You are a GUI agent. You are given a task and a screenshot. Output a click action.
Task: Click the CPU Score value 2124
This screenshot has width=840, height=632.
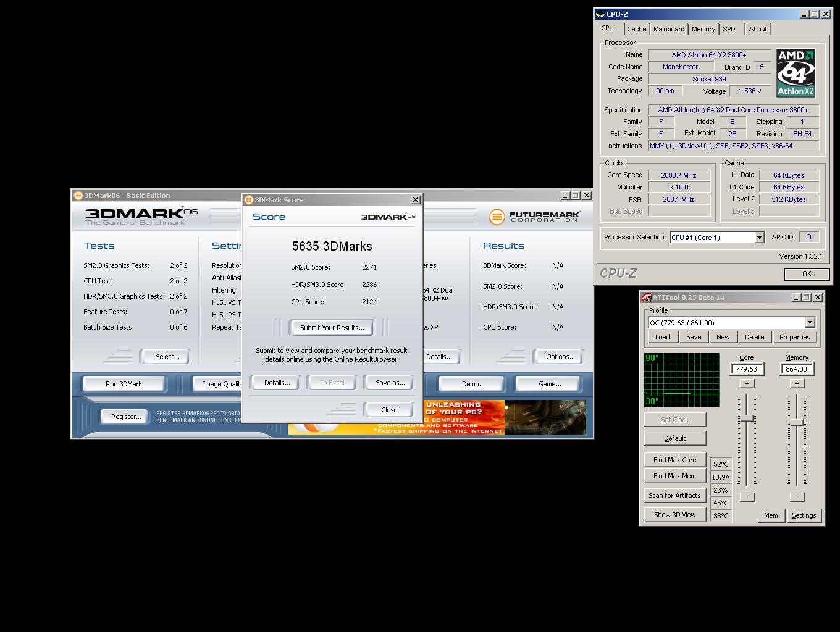[369, 302]
